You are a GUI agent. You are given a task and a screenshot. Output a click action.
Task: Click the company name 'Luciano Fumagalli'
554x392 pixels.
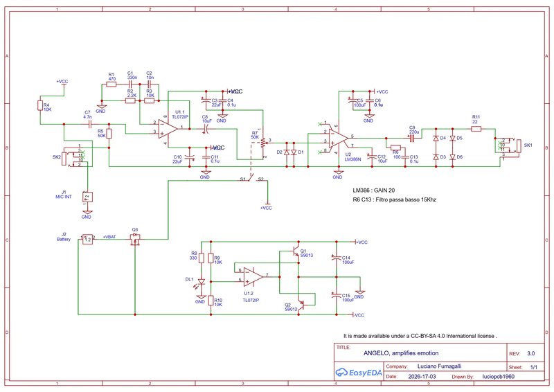[439, 366]
